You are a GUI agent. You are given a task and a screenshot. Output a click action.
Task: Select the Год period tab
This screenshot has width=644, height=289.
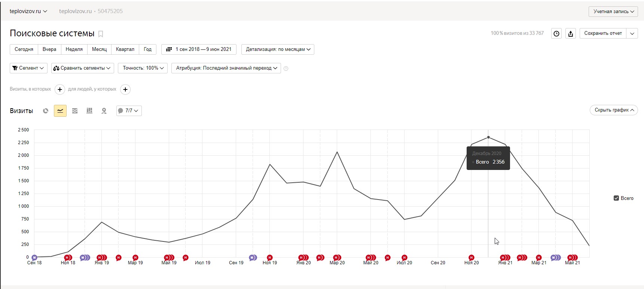tap(148, 49)
